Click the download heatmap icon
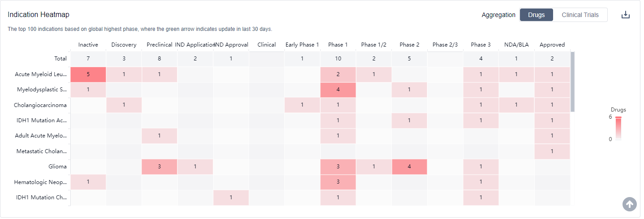 pos(625,15)
